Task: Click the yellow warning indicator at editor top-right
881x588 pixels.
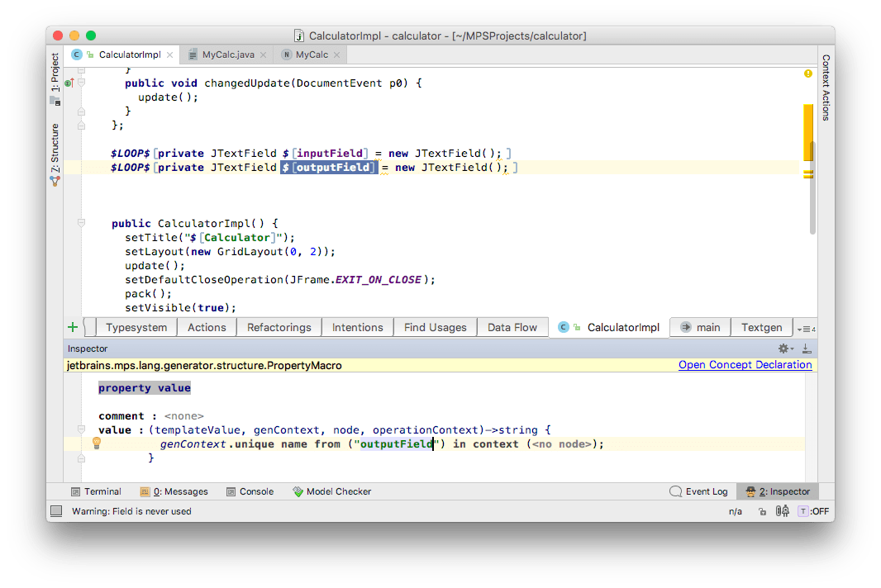Action: tap(807, 74)
